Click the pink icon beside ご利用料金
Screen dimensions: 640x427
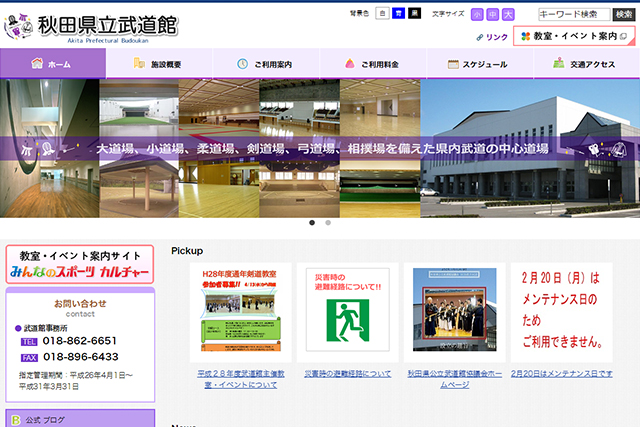(350, 63)
